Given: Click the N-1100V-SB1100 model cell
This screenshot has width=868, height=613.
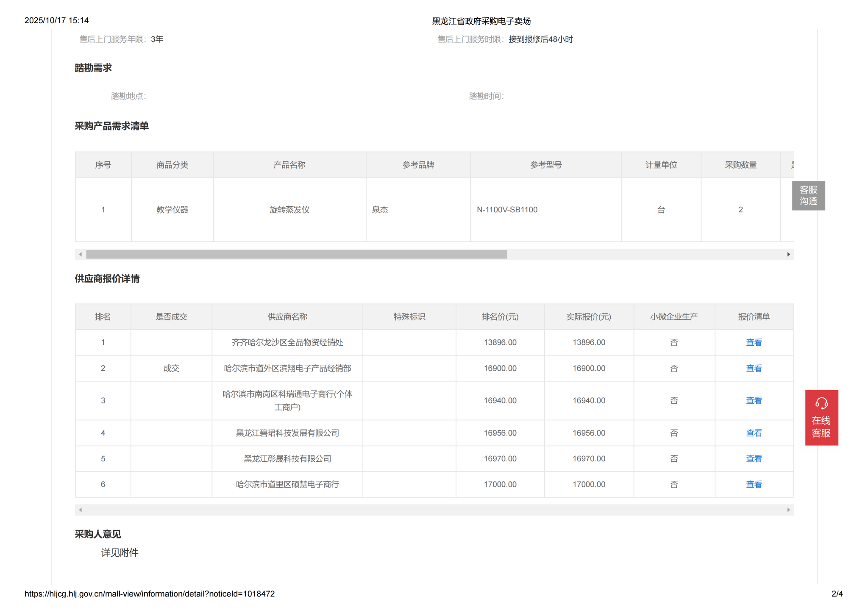Looking at the screenshot, I should click(x=507, y=210).
